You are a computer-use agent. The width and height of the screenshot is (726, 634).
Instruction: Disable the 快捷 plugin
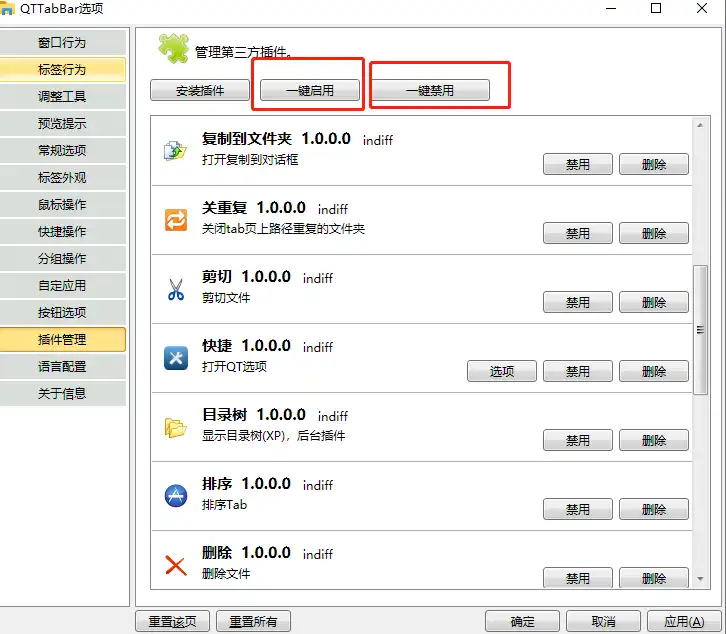tap(578, 371)
